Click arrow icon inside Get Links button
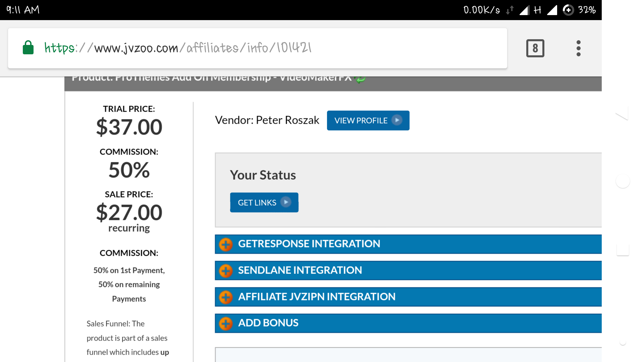Screen dimensions: 644x362 (x=286, y=202)
